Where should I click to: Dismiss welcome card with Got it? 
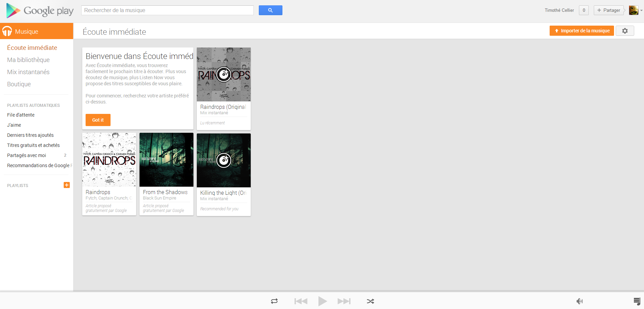[x=98, y=120]
